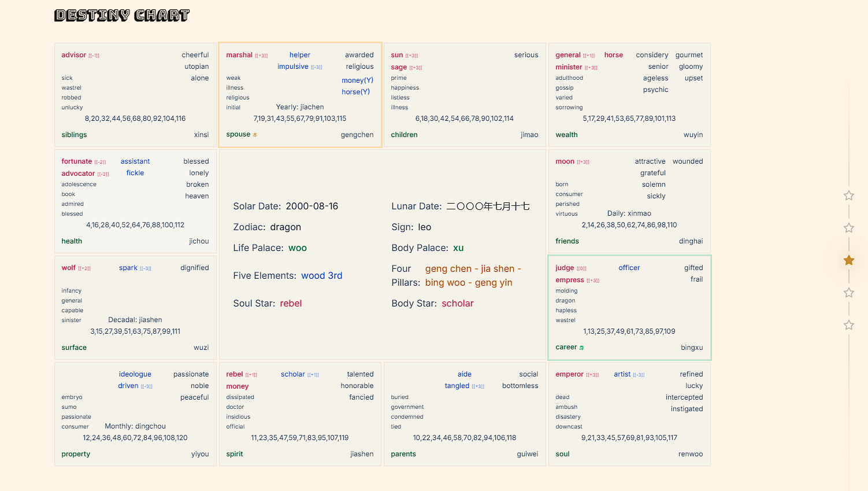This screenshot has width=868, height=491.
Task: Click the advocator star in health palace
Action: click(78, 173)
